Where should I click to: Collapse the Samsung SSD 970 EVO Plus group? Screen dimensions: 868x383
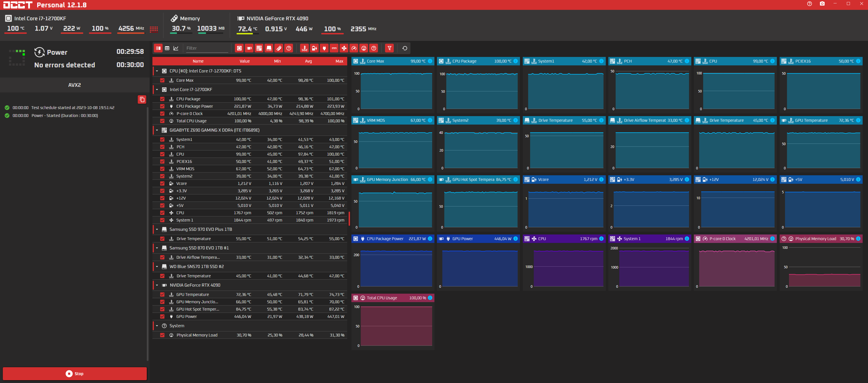157,229
